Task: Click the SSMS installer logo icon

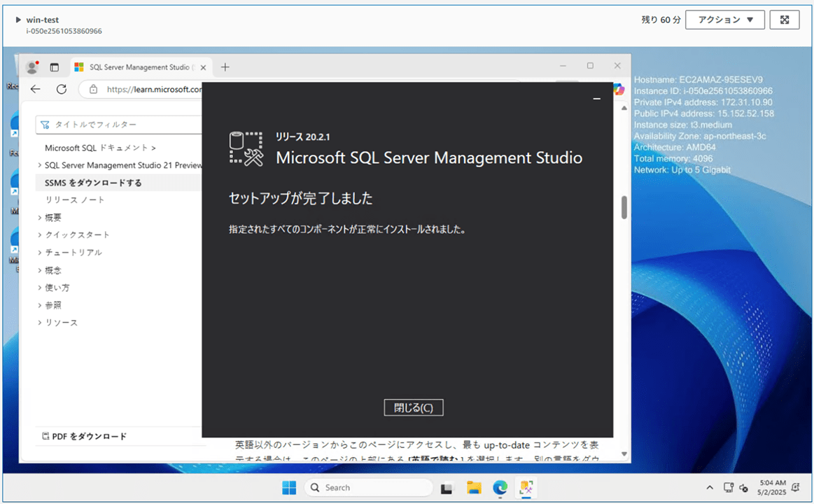Action: (x=246, y=149)
